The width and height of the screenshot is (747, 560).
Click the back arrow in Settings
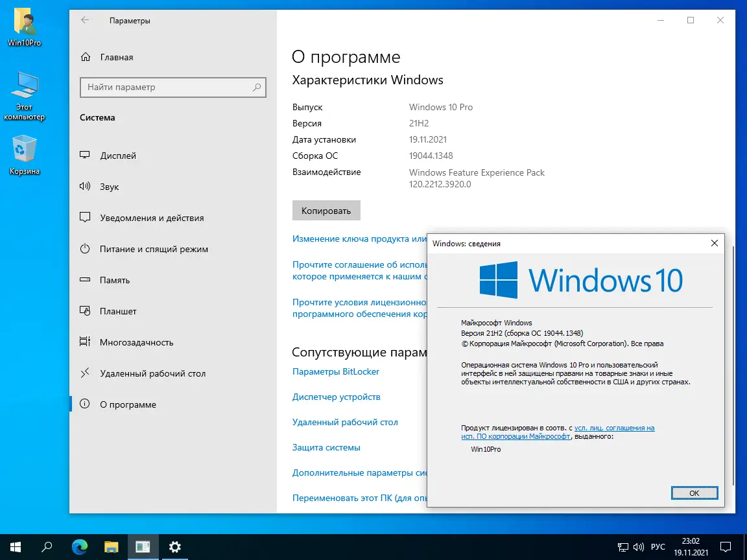click(84, 20)
